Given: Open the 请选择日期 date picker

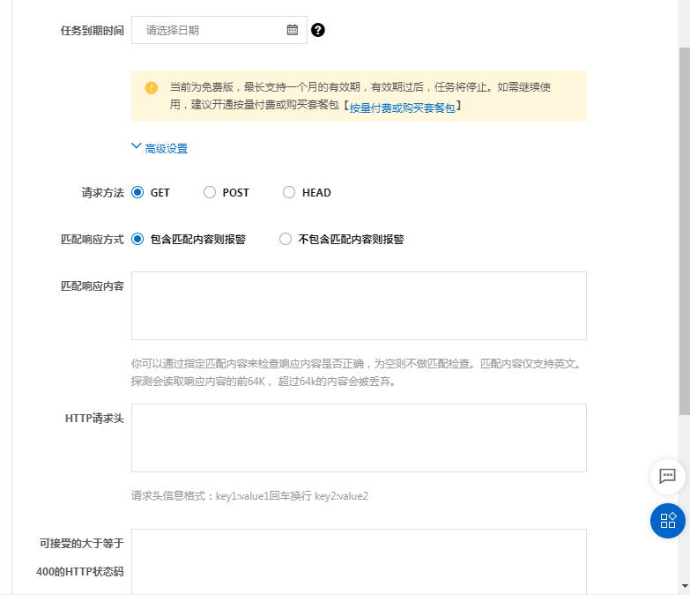Looking at the screenshot, I should point(211,30).
